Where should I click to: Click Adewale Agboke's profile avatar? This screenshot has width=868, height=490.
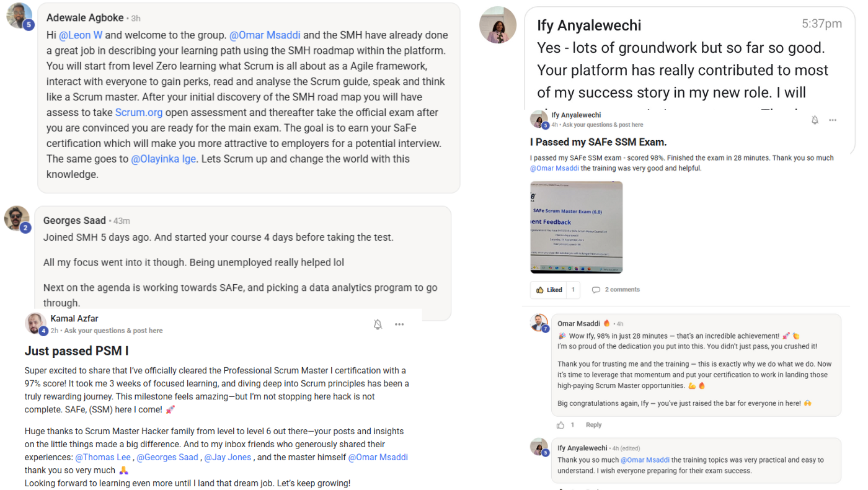[19, 16]
